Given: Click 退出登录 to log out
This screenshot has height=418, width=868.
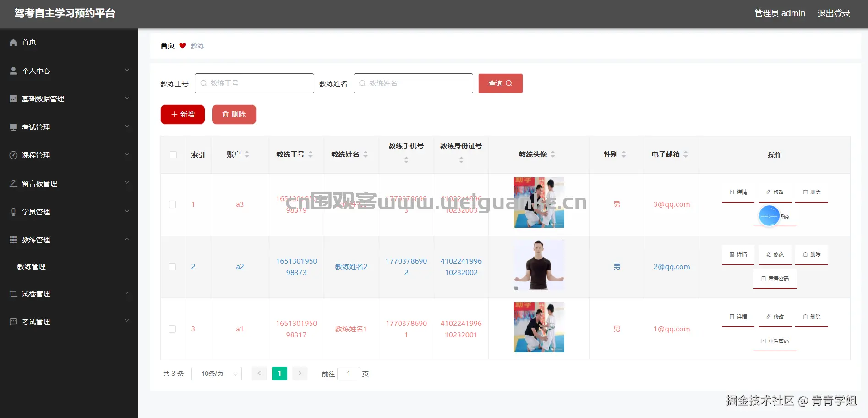Looking at the screenshot, I should coord(834,13).
